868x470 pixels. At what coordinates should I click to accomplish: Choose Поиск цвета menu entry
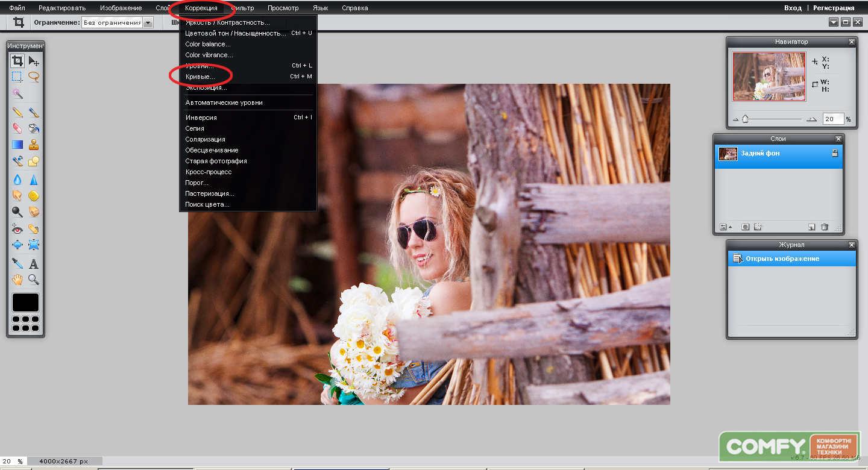pos(248,204)
